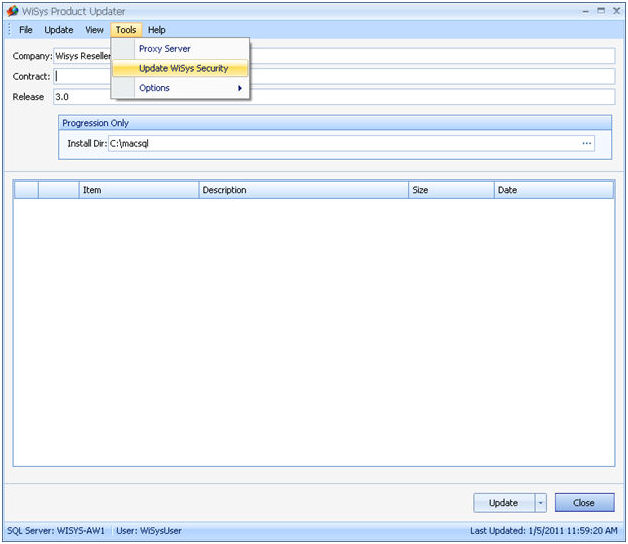
Task: Sort by Description column header
Action: point(303,190)
